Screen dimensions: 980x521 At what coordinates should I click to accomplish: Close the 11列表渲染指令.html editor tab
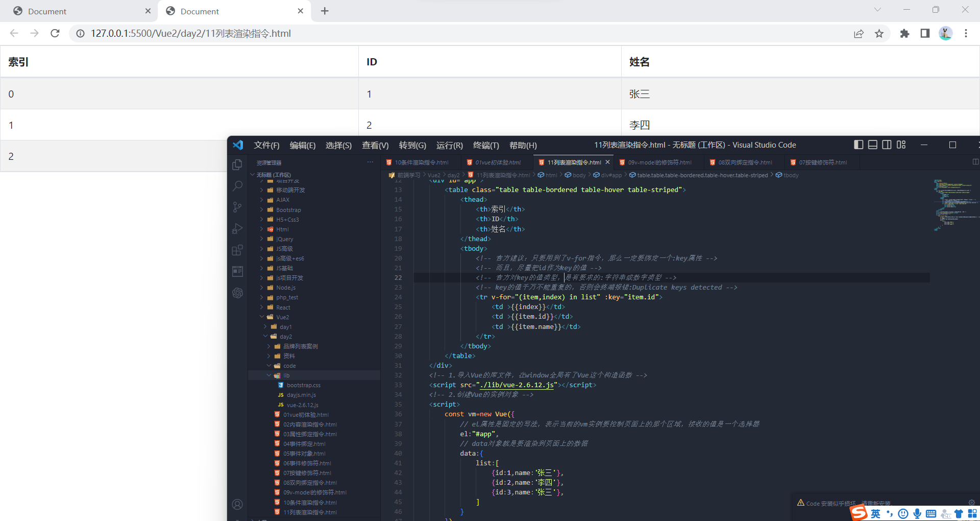point(607,162)
